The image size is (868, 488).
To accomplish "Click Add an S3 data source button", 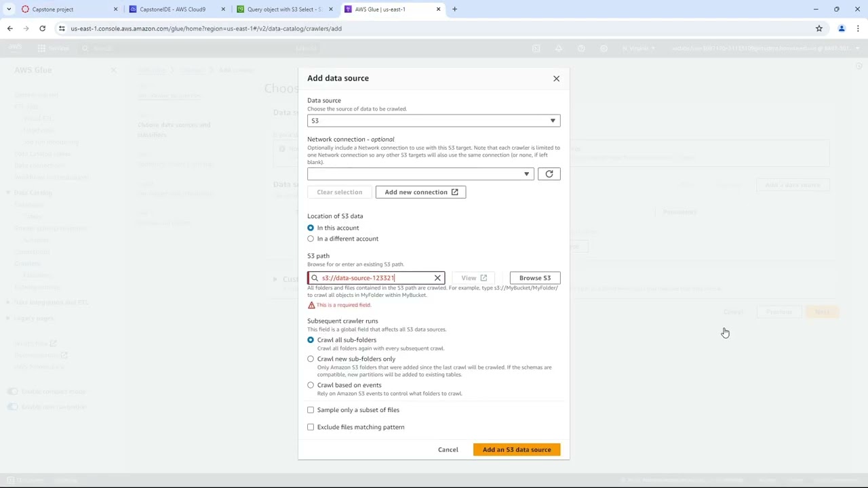I will click(x=517, y=449).
